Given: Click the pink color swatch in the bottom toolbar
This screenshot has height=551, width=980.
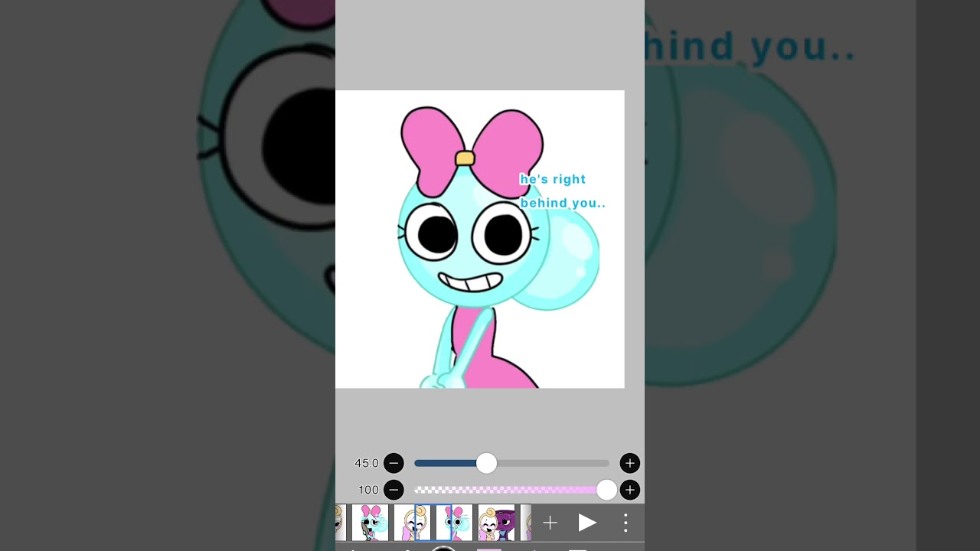Looking at the screenshot, I should (x=488, y=548).
